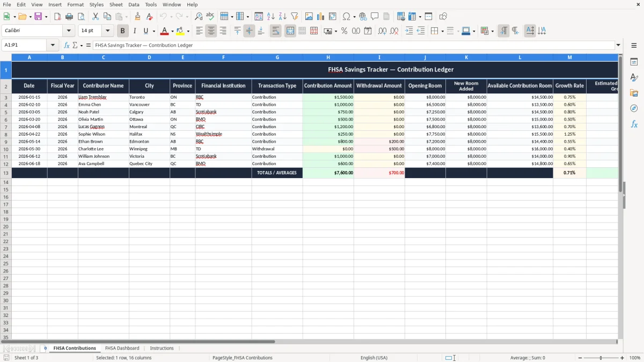Click the Export as PDF icon

pos(57,17)
